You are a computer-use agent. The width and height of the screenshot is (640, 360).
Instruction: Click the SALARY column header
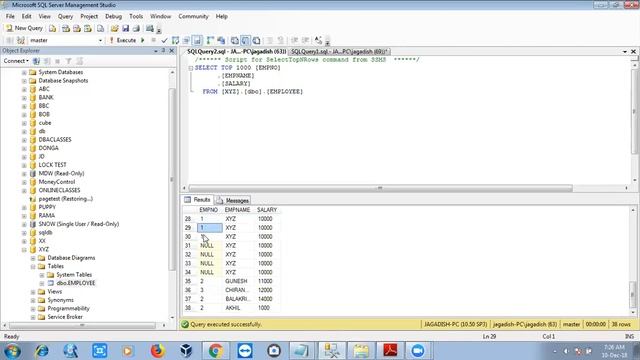pos(267,210)
